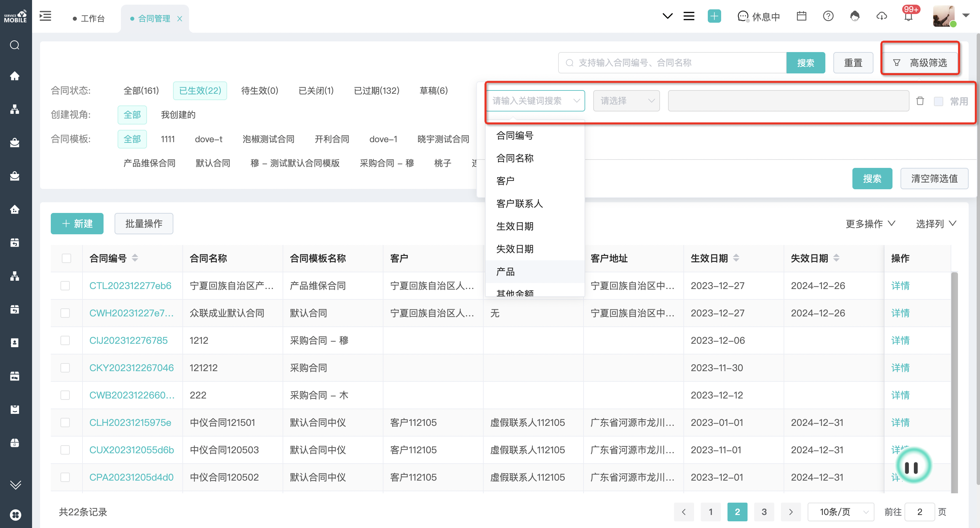Check the row CWB2023122660…
Viewport: 980px width, 528px height.
pyautogui.click(x=65, y=395)
